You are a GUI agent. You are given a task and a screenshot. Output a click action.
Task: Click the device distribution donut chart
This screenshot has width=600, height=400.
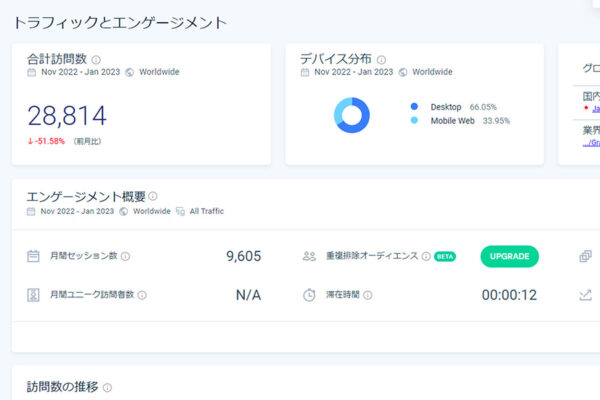tap(352, 115)
